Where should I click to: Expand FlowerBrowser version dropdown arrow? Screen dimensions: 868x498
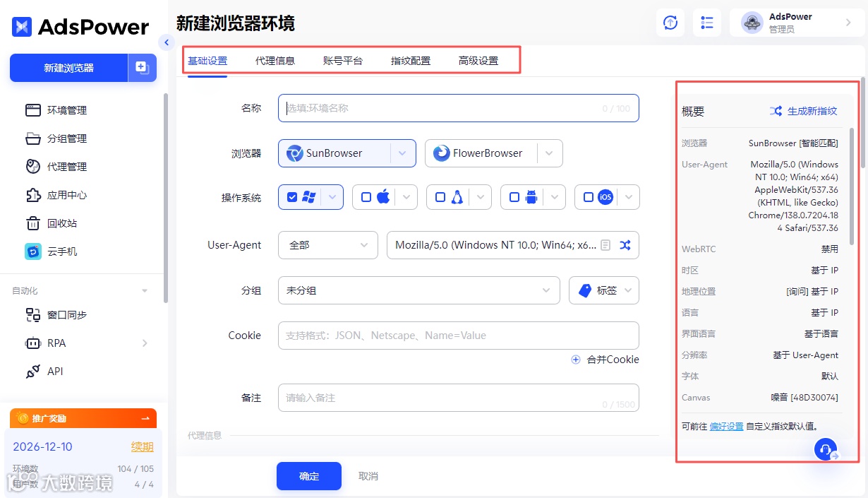[549, 153]
